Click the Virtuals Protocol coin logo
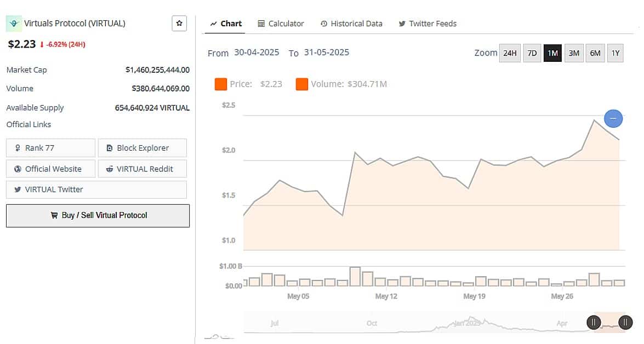The height and width of the screenshot is (344, 644). click(x=14, y=24)
